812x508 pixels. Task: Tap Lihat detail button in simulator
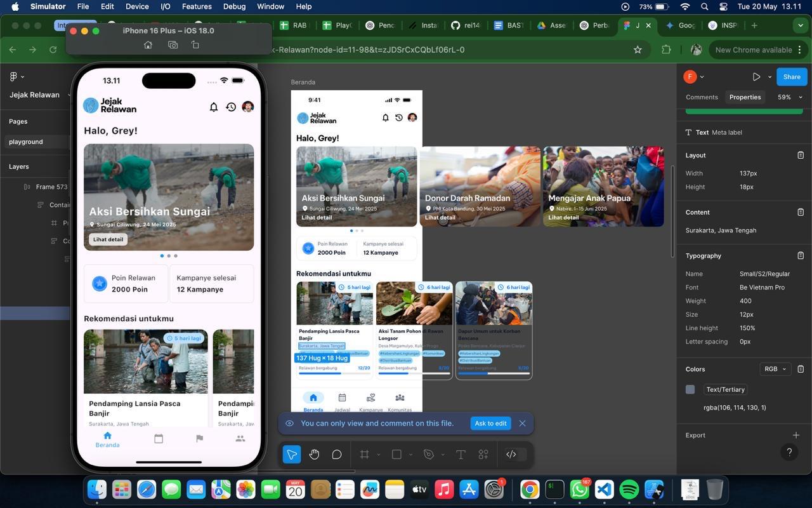click(x=108, y=239)
